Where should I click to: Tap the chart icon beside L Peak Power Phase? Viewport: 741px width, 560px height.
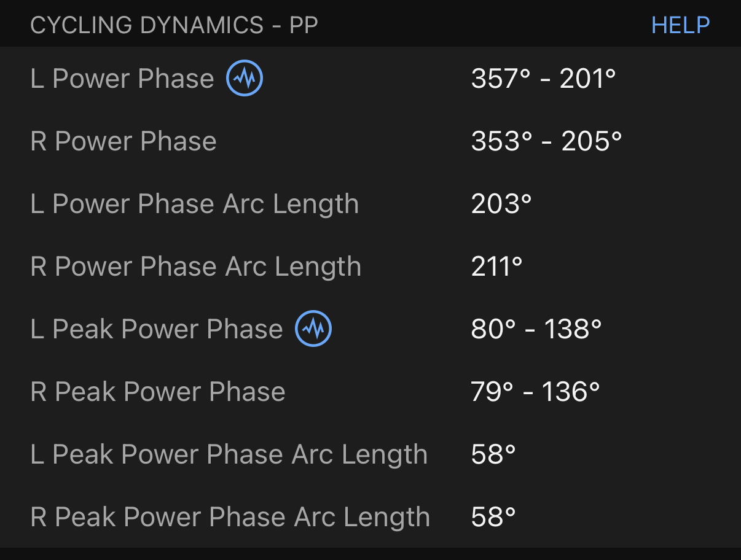(313, 329)
